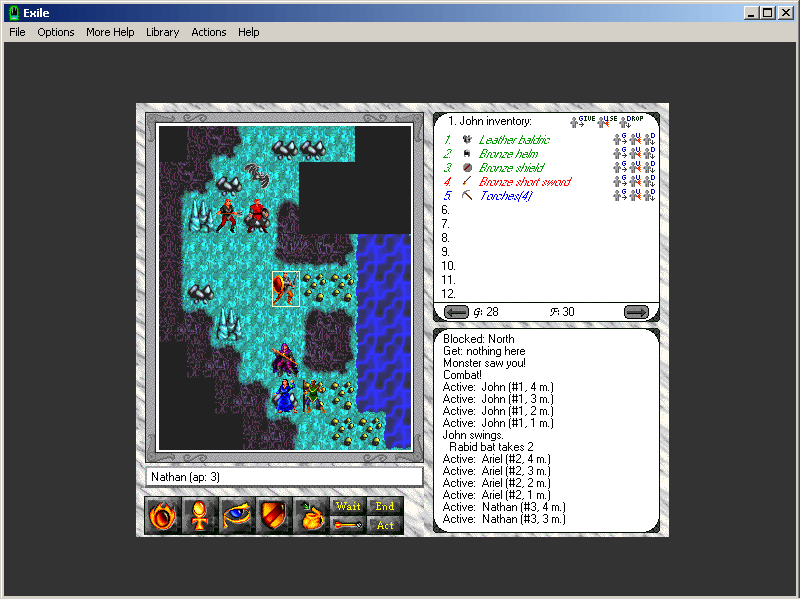Drop the Leather baldric
The image size is (800, 600).
tap(649, 139)
